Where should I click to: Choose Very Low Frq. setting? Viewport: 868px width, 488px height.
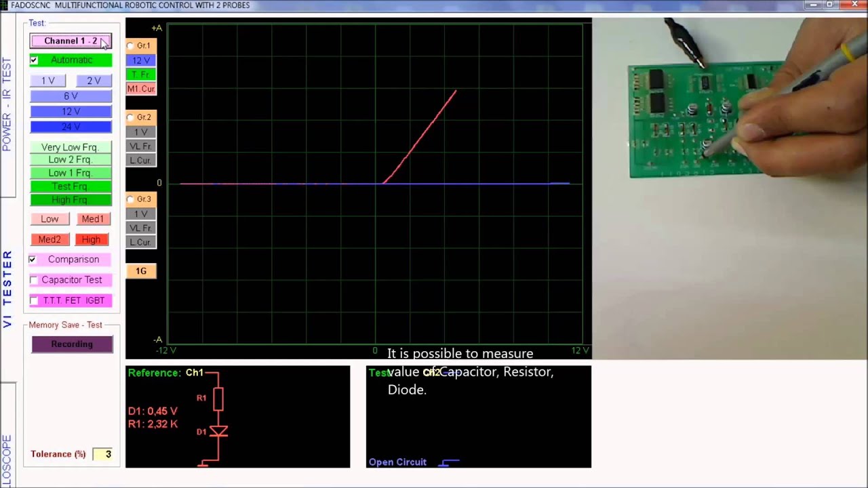coord(71,147)
